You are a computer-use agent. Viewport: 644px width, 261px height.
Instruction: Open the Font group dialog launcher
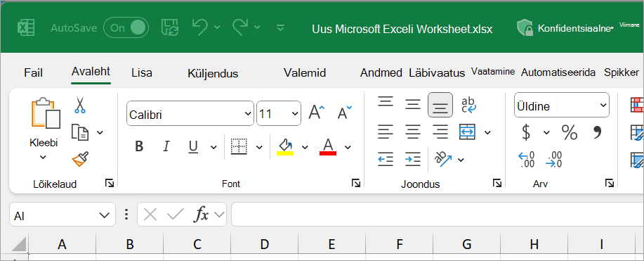(x=356, y=183)
